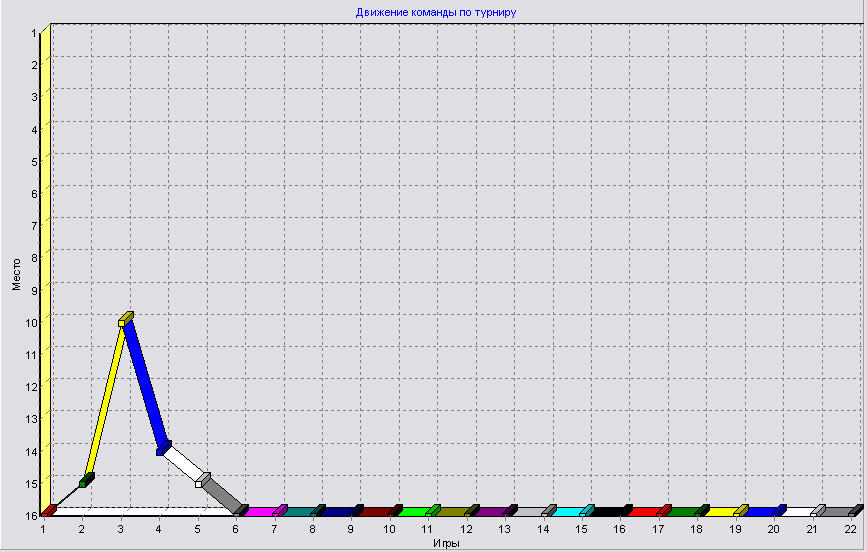This screenshot has width=867, height=552.
Task: Click the red segment between games 16 and 17
Action: tap(644, 512)
